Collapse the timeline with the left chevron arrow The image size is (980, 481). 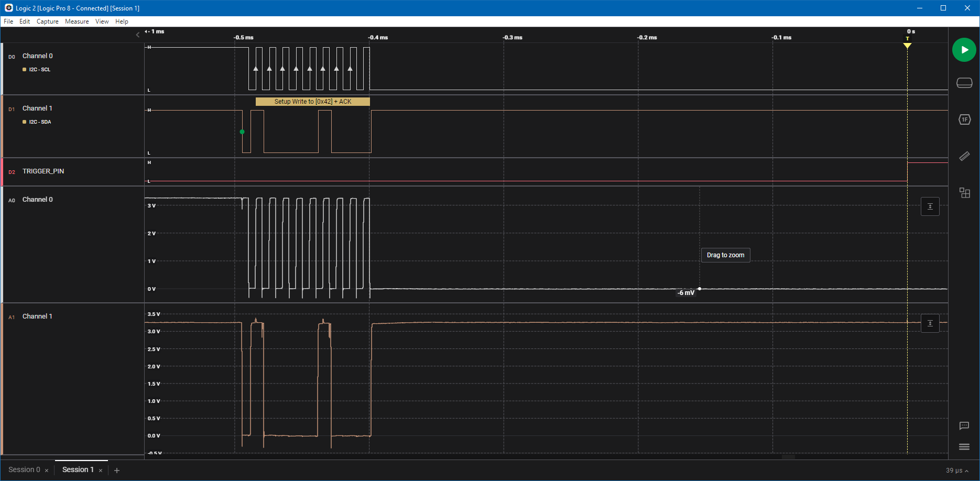coord(138,35)
